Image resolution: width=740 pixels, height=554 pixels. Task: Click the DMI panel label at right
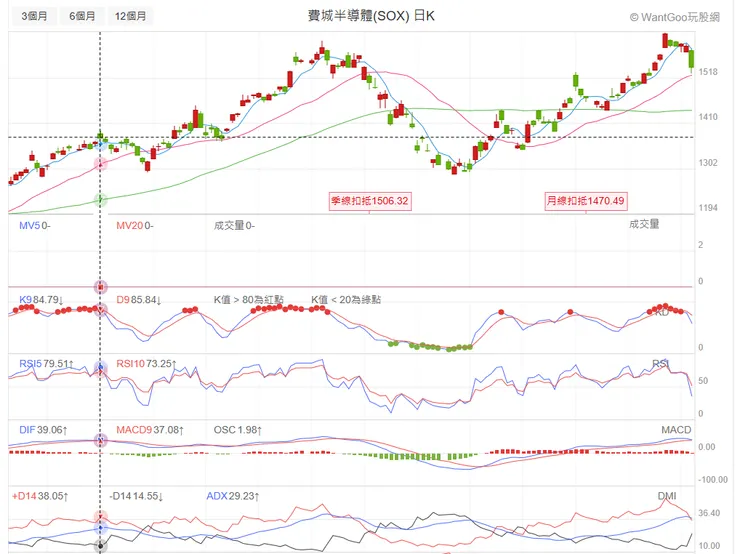667,495
